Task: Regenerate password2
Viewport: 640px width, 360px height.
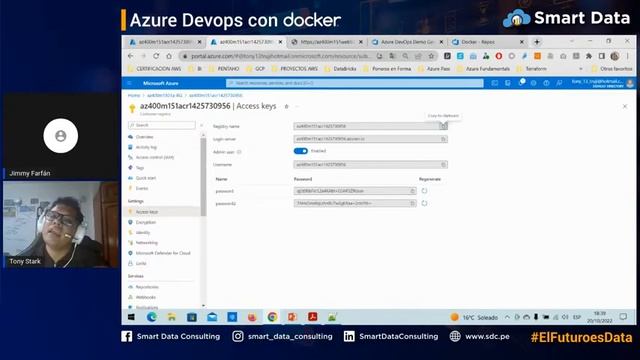Action: click(424, 203)
